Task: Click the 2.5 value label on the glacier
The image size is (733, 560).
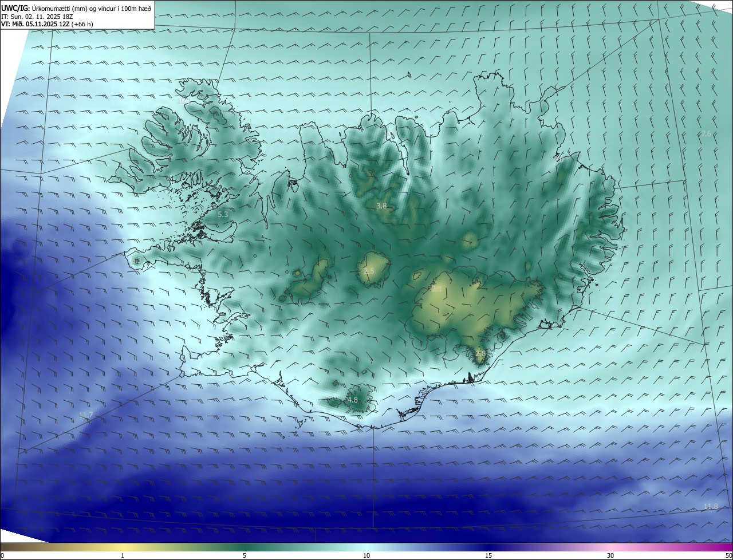Action: tap(369, 271)
